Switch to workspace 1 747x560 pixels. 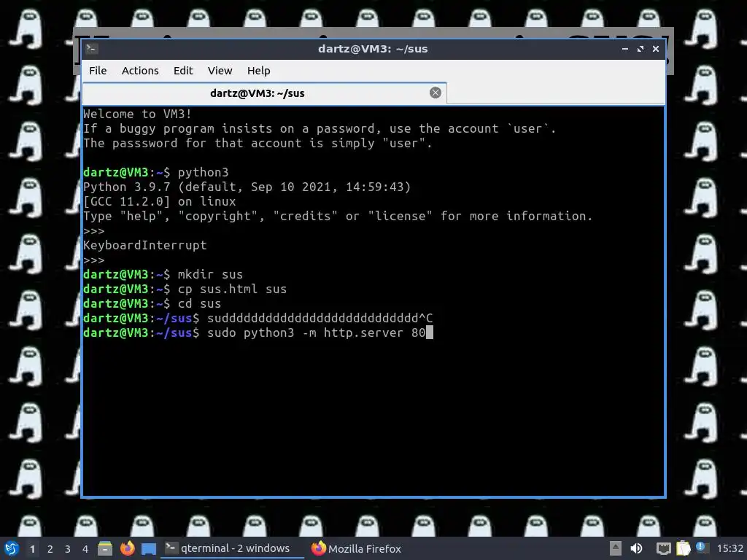coord(32,549)
